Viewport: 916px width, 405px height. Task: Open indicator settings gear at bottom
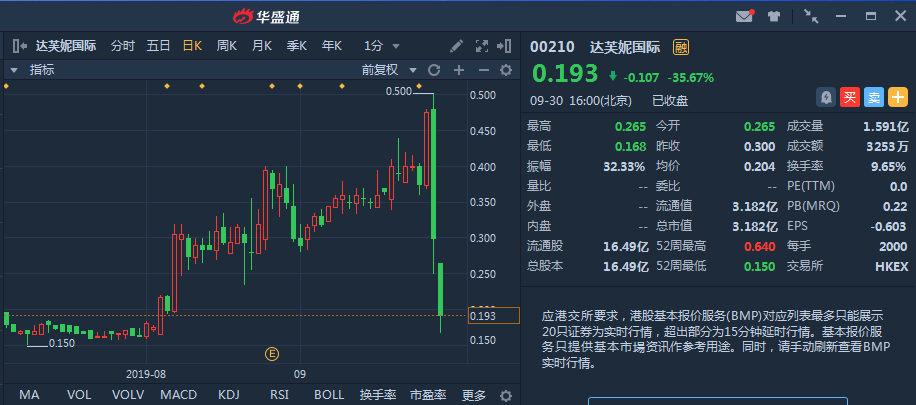coord(506,395)
